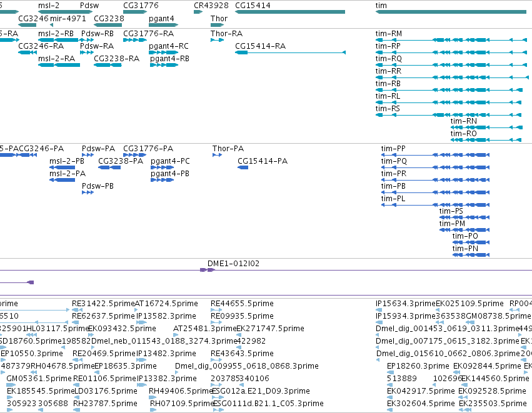Select the tim-PO protein feature
532x413 pixels.
[x=471, y=243]
